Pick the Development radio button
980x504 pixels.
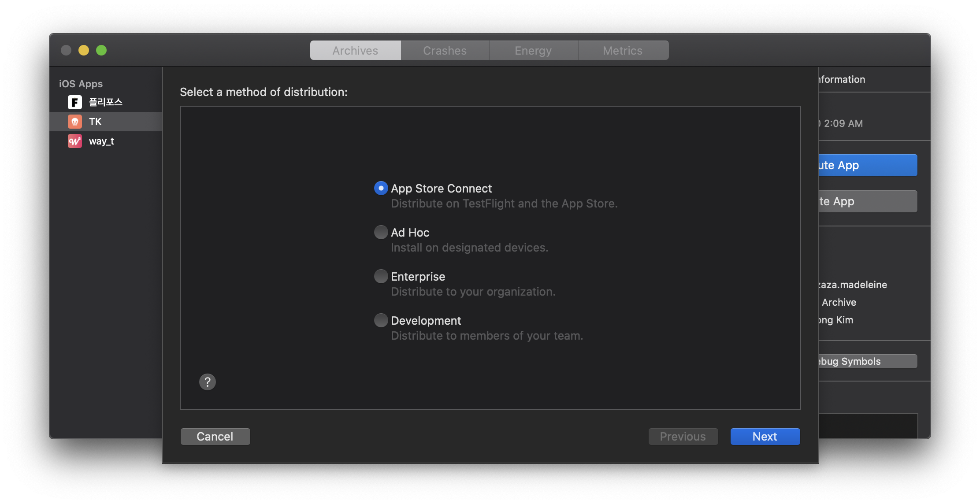[x=381, y=320]
